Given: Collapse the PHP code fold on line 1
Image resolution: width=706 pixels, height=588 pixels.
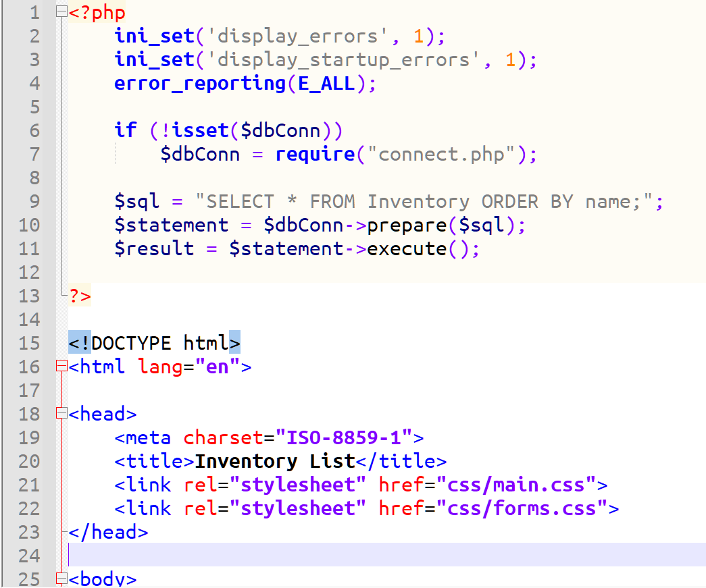Looking at the screenshot, I should 61,9.
